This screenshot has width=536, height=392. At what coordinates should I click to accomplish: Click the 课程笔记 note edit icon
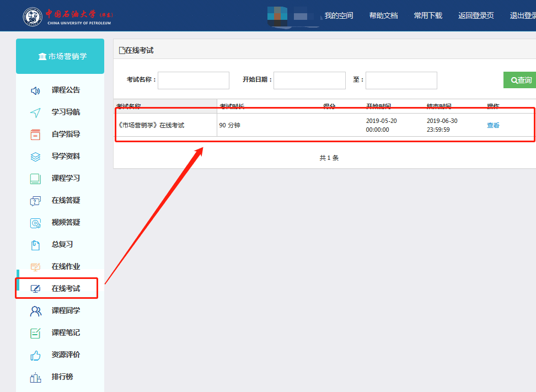pos(35,333)
